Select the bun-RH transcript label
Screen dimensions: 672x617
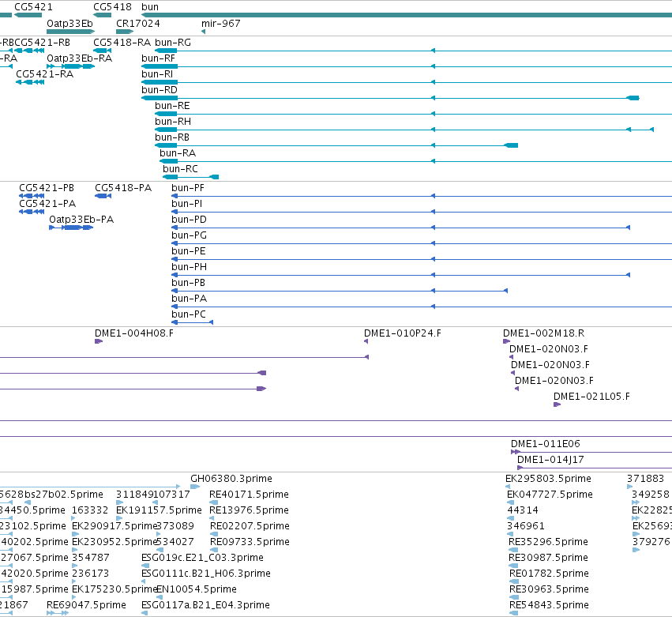173,122
